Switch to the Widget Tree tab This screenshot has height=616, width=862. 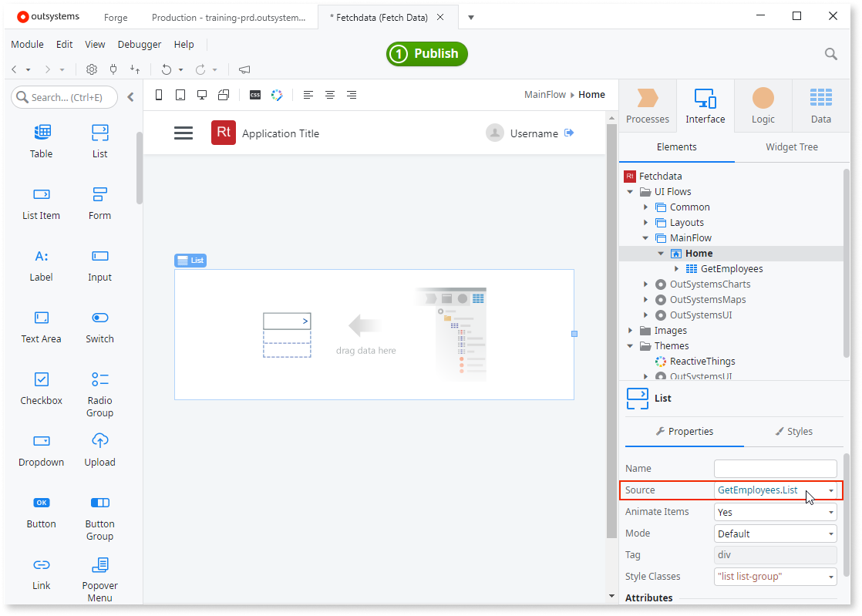click(791, 146)
